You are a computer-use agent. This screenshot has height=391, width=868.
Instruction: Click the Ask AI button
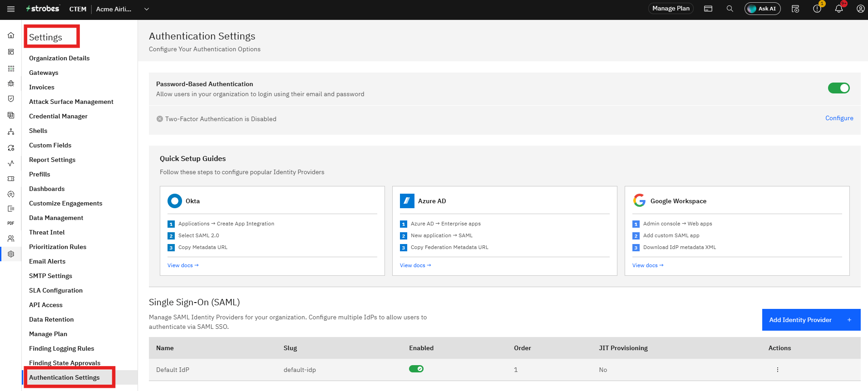point(763,9)
